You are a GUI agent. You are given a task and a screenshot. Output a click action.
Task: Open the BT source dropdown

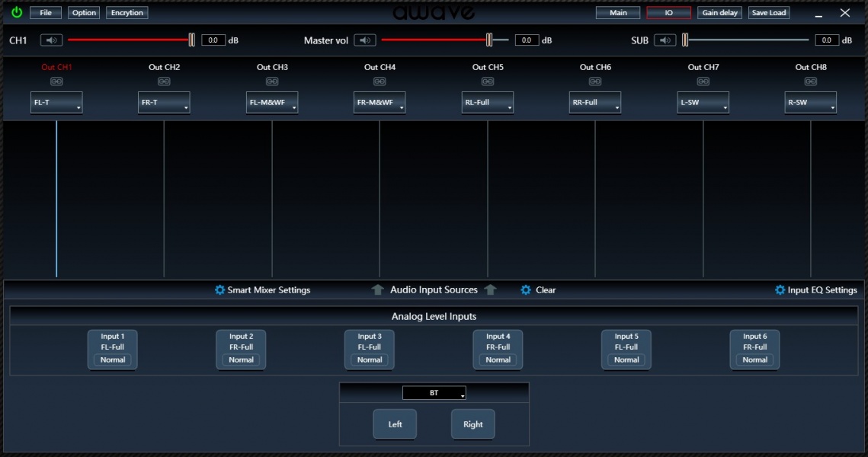[x=434, y=393]
